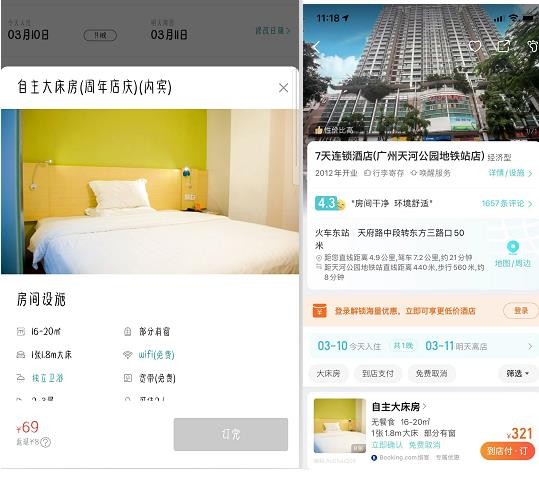Open 详情/设施 hotel details
539x478 pixels.
510,173
